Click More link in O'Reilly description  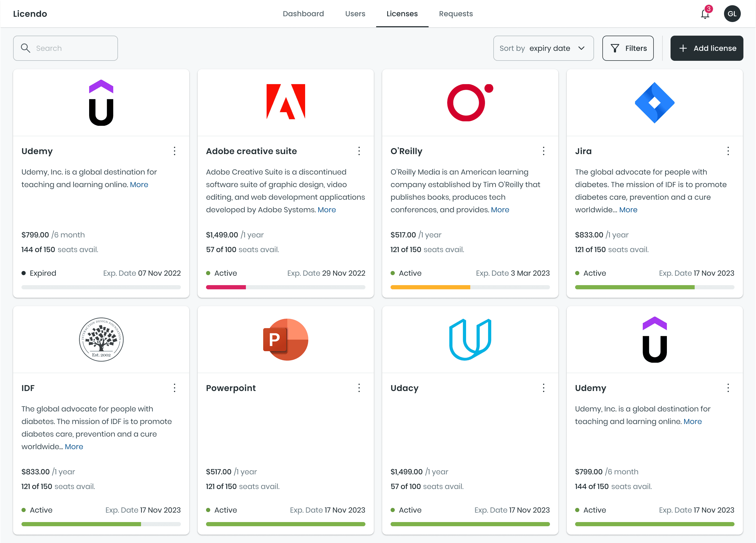[x=500, y=210]
